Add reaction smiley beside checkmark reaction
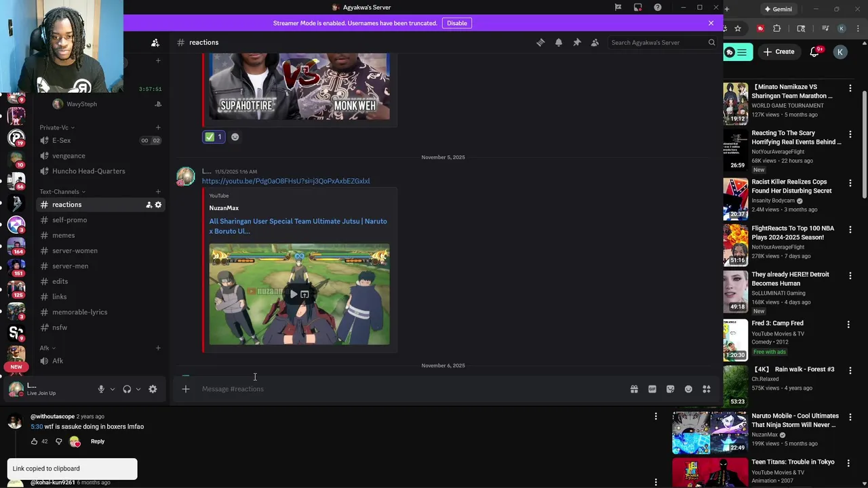This screenshot has height=488, width=868. [235, 137]
